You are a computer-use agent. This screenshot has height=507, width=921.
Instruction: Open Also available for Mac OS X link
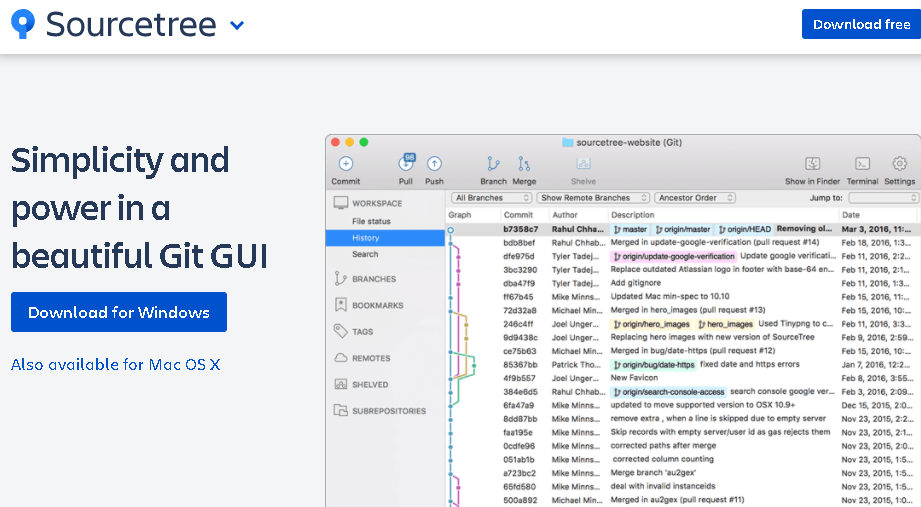click(x=116, y=365)
